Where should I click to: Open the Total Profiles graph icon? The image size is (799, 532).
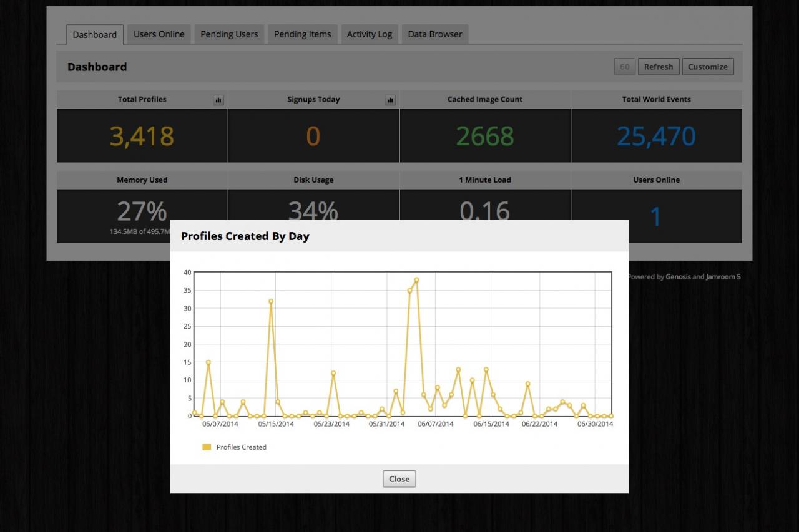click(x=218, y=100)
